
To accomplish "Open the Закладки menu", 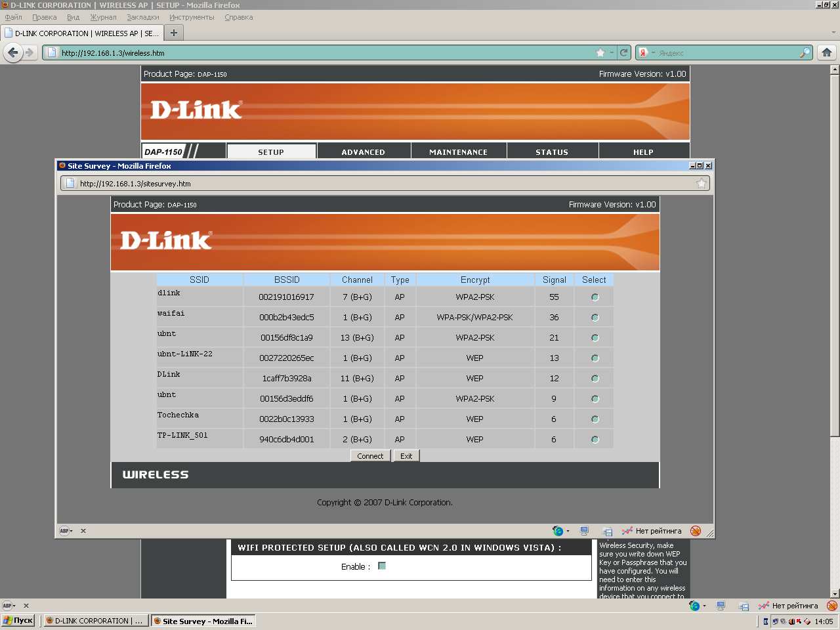I will (x=143, y=17).
